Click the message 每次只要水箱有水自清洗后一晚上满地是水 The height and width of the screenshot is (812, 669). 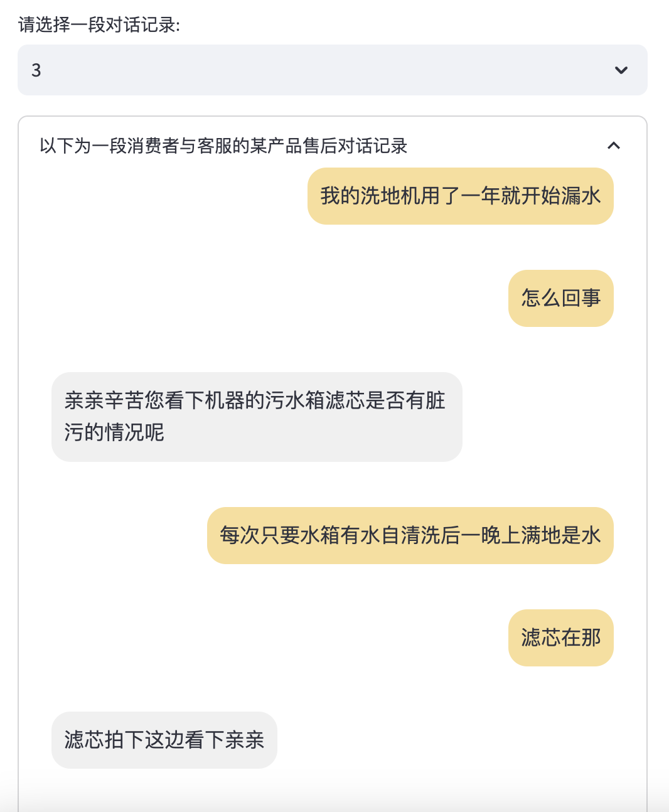[x=410, y=535]
